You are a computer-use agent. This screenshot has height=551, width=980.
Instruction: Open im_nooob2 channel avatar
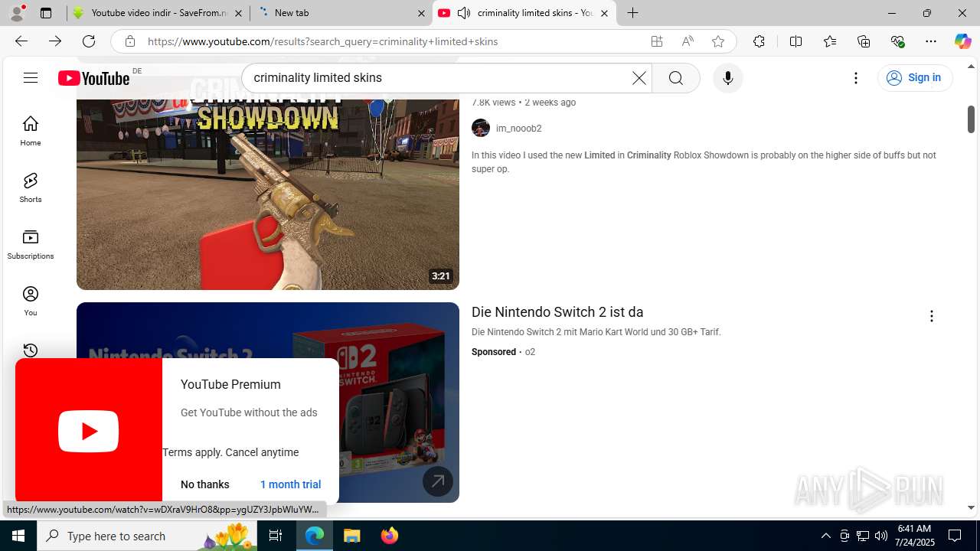[481, 129]
